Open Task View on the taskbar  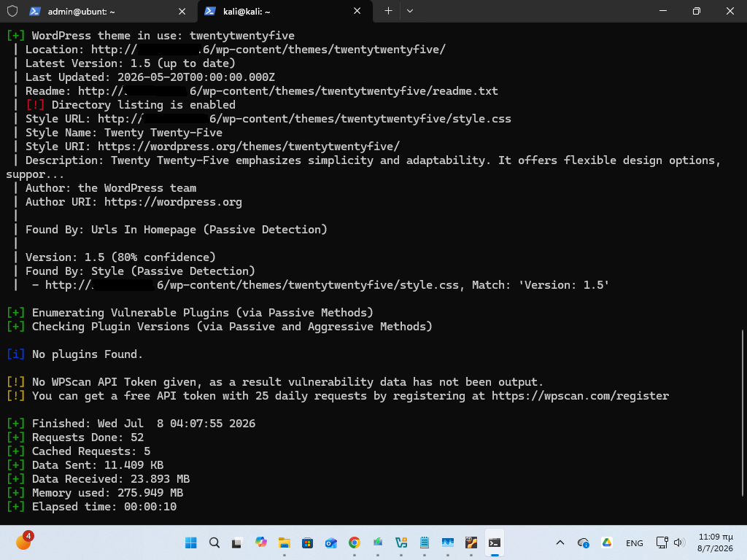click(237, 542)
